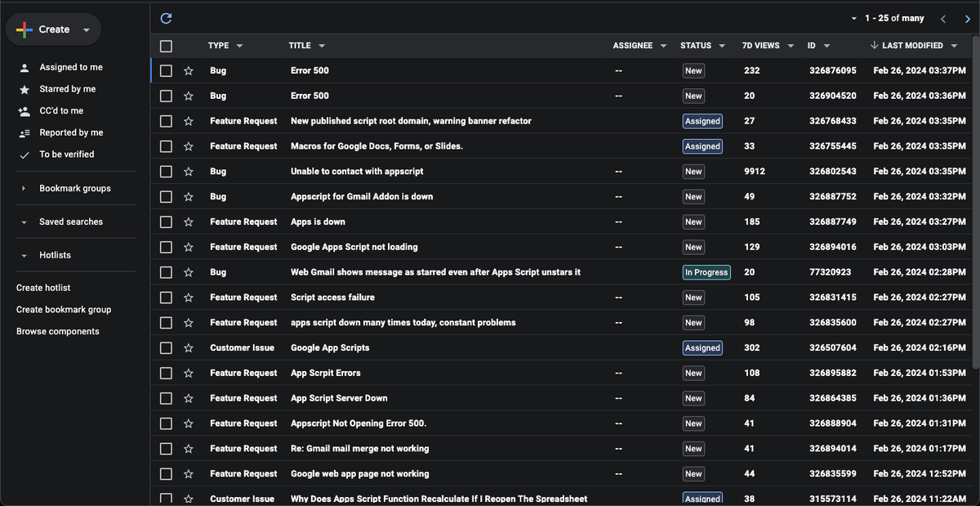Star the 'Google App Scripts' customer issue
This screenshot has width=980, height=506.
[189, 347]
